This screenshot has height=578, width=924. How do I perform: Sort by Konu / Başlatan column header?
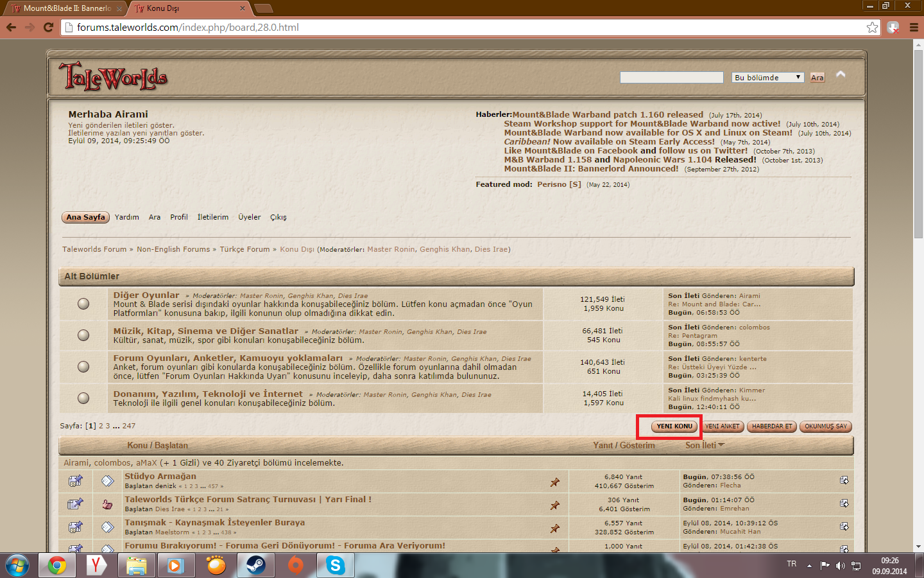tap(157, 445)
